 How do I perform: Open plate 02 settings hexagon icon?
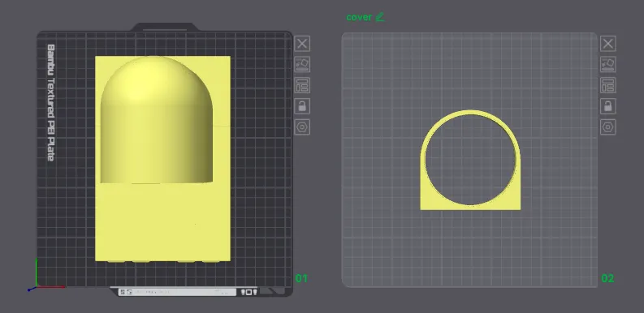(607, 127)
